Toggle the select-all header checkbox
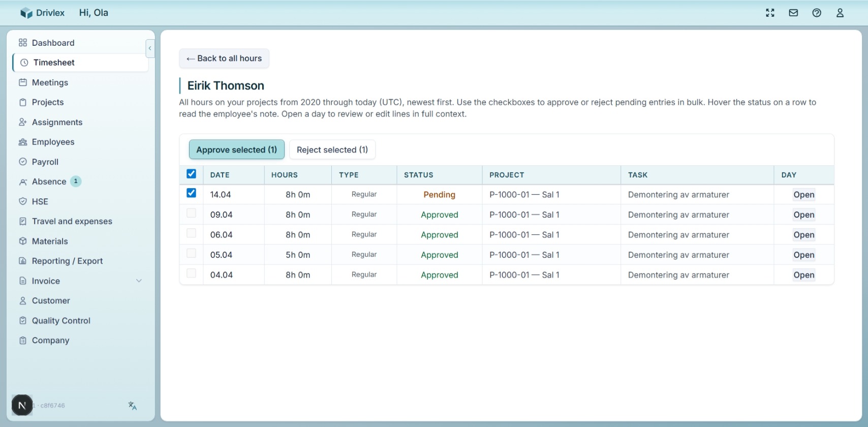 (191, 174)
